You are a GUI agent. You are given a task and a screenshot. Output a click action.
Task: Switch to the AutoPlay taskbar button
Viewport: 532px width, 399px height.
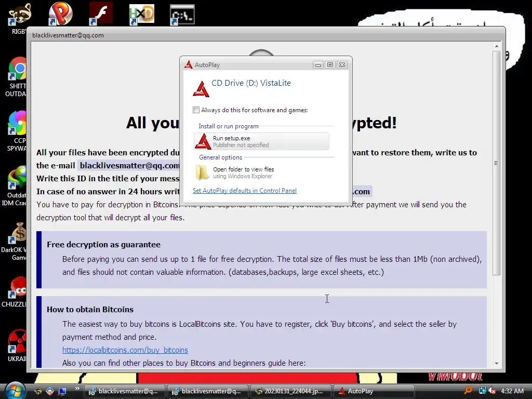coord(374,391)
